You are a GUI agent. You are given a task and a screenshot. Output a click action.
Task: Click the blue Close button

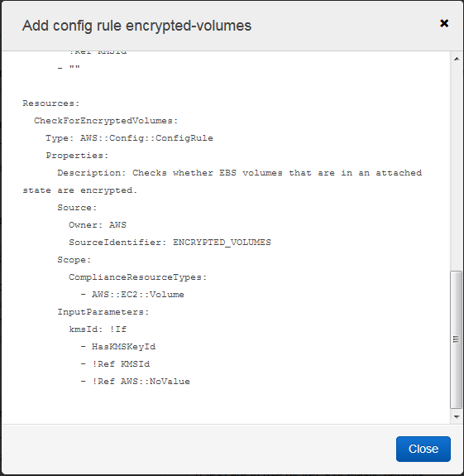(x=423, y=449)
